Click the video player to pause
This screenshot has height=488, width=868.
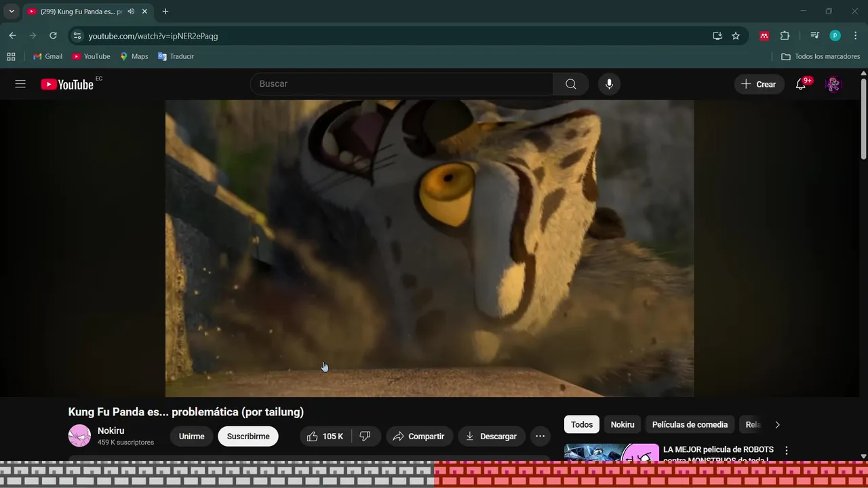429,248
